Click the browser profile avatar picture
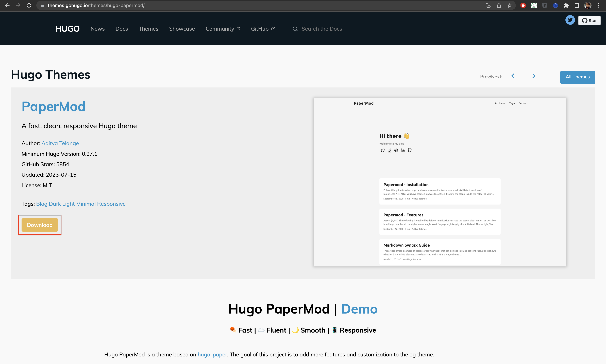The width and height of the screenshot is (606, 364). point(588,5)
